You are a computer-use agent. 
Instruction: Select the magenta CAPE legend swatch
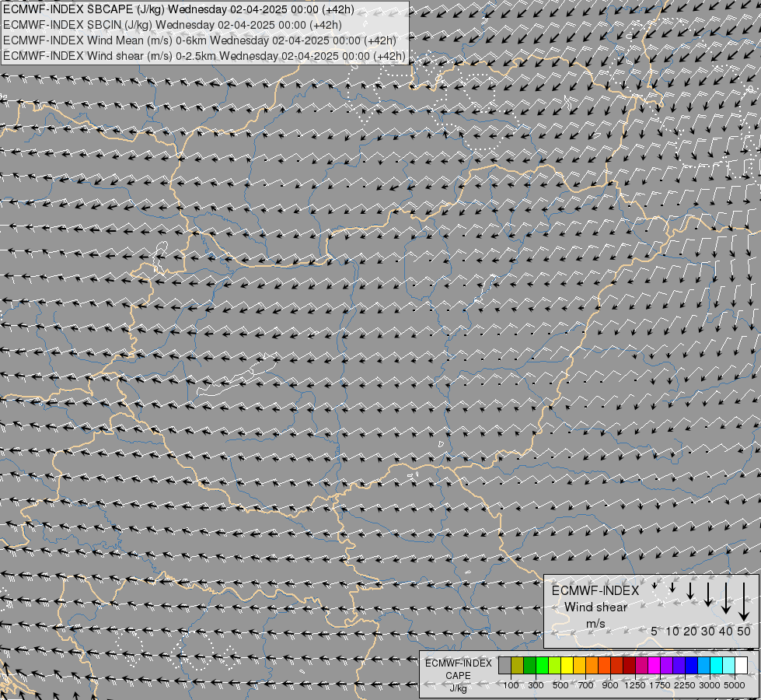tap(655, 665)
